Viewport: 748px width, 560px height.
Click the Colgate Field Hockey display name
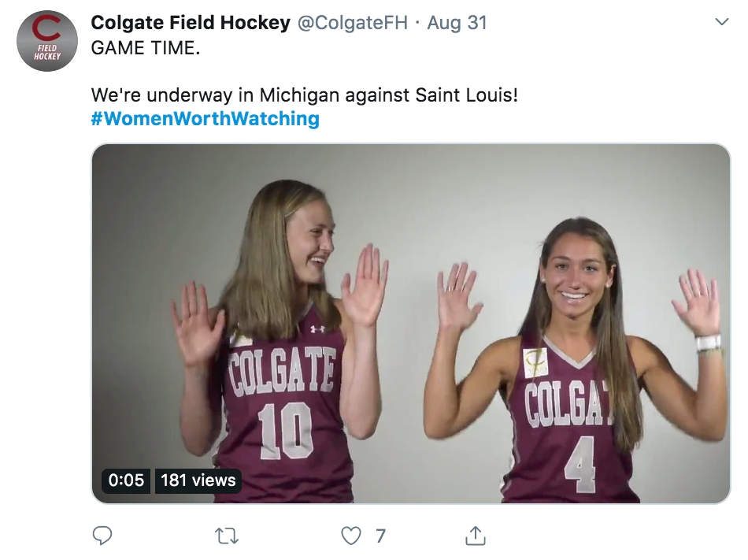point(191,23)
